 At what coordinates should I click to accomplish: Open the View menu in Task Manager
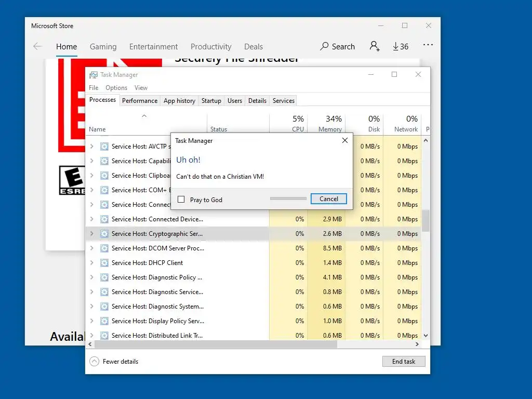tap(141, 87)
